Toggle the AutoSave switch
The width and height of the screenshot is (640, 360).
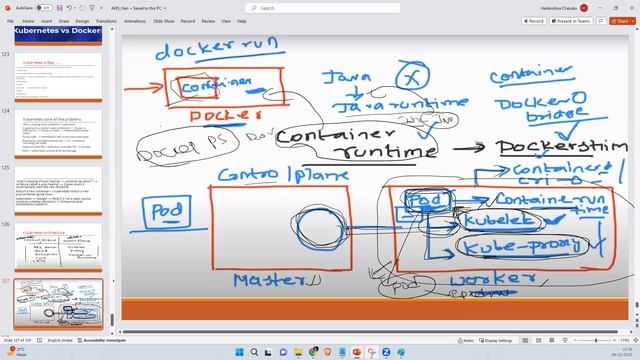44,8
